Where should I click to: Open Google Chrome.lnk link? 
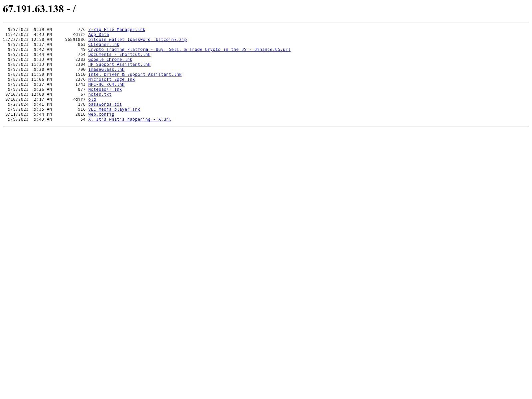point(110,60)
